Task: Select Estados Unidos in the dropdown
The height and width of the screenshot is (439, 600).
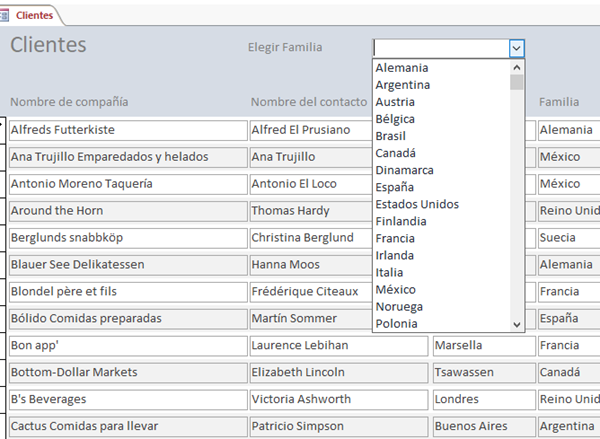Action: [x=417, y=204]
